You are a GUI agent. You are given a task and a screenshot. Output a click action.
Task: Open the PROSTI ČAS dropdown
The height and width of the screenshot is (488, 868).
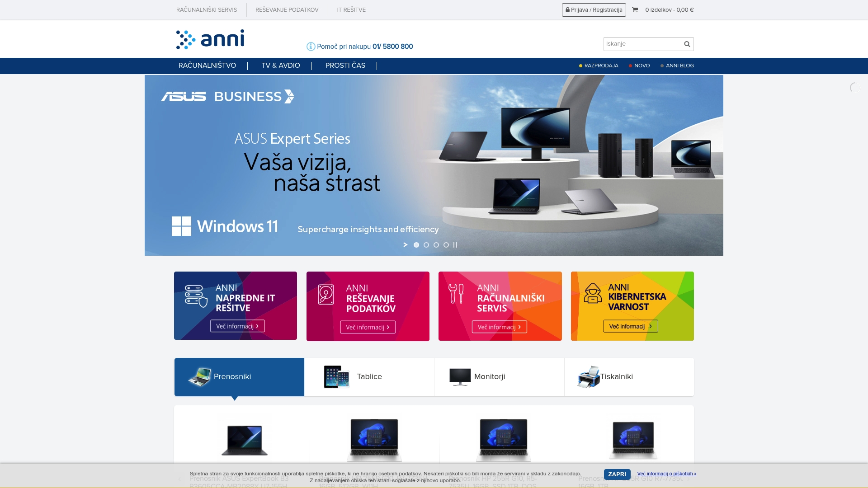coord(345,66)
